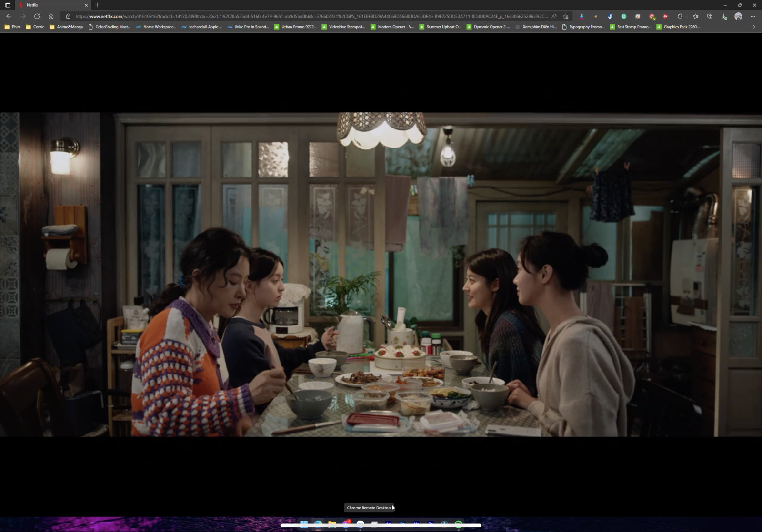Open the Grammarly extension
The width and height of the screenshot is (762, 532).
pos(623,16)
